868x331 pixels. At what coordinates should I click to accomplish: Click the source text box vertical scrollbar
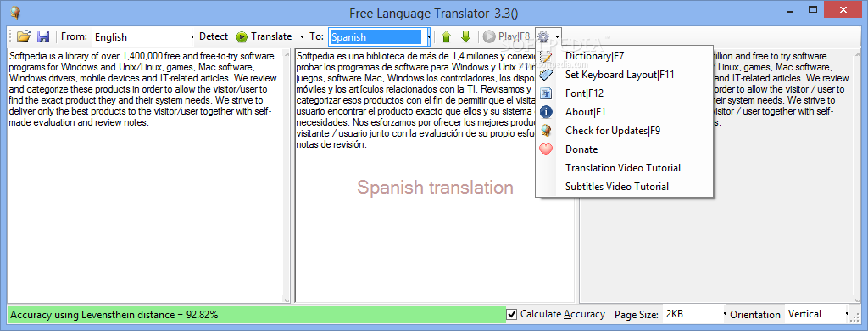287,175
